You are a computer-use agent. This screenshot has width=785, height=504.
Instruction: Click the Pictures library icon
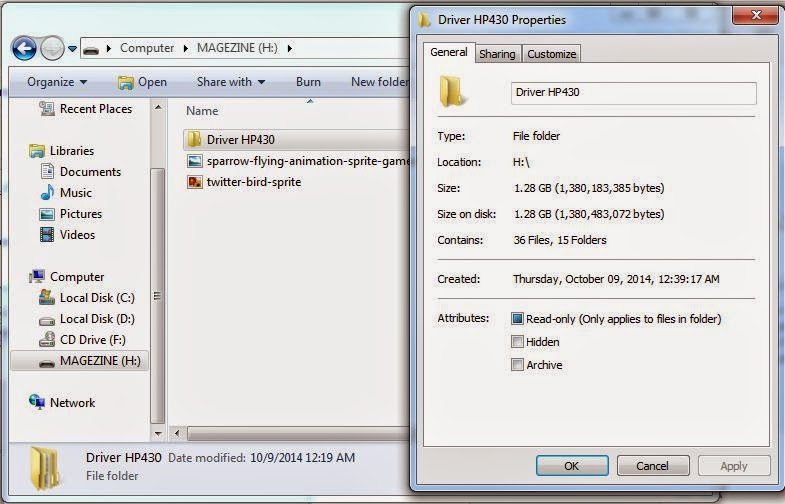tap(47, 214)
